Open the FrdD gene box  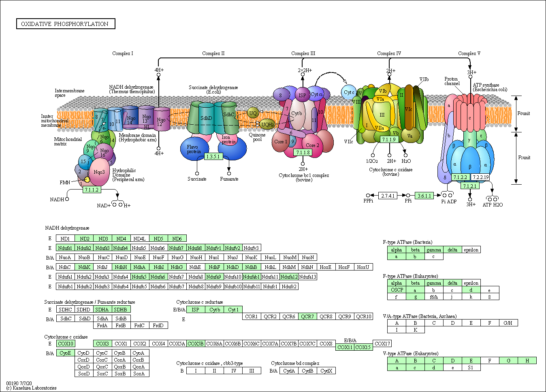click(158, 325)
